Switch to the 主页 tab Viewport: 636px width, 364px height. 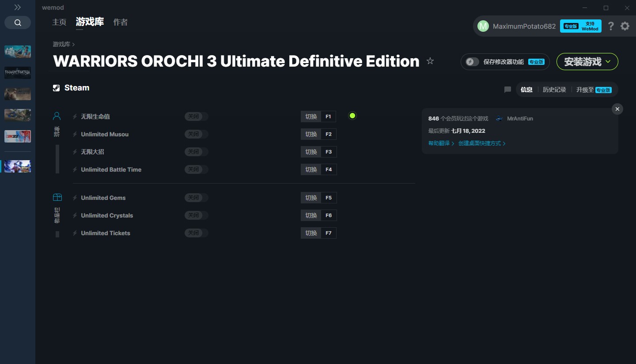(x=59, y=22)
